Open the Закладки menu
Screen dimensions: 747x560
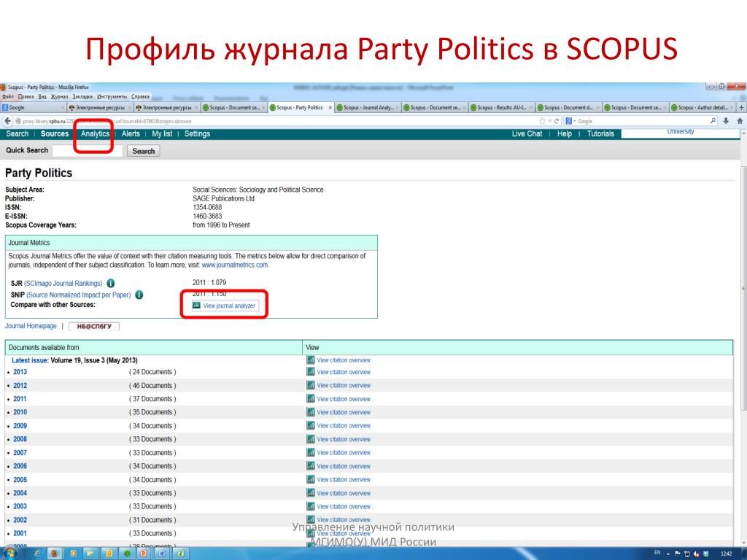pos(82,97)
